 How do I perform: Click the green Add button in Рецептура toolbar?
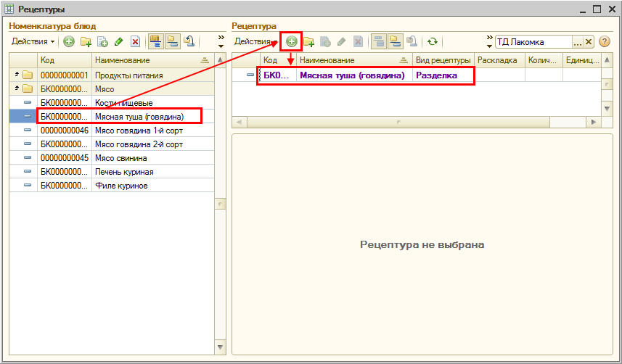(292, 42)
